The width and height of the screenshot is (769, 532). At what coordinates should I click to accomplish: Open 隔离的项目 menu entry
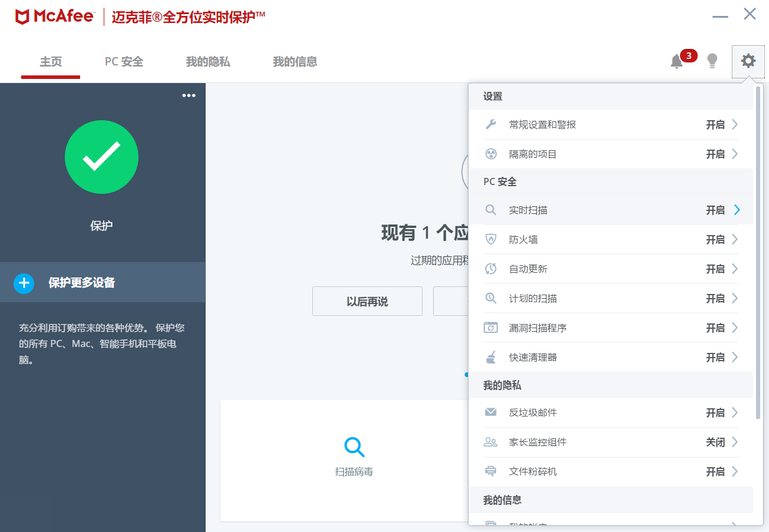611,154
